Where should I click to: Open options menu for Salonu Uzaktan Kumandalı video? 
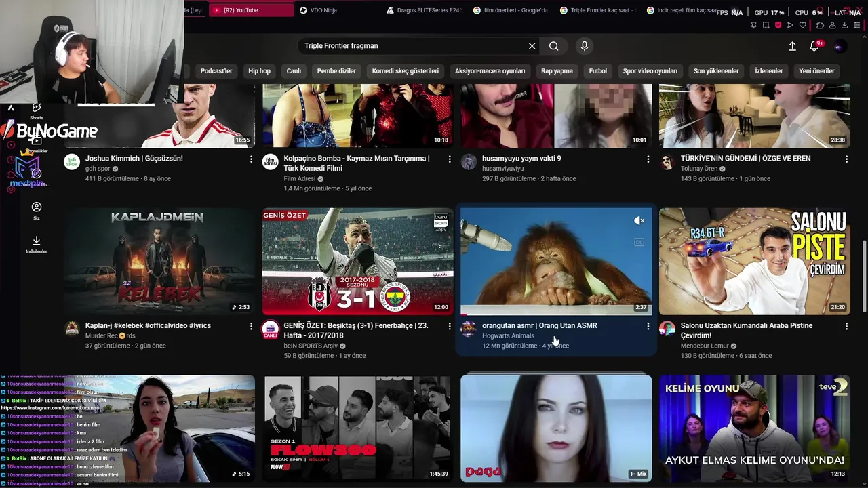[846, 326]
